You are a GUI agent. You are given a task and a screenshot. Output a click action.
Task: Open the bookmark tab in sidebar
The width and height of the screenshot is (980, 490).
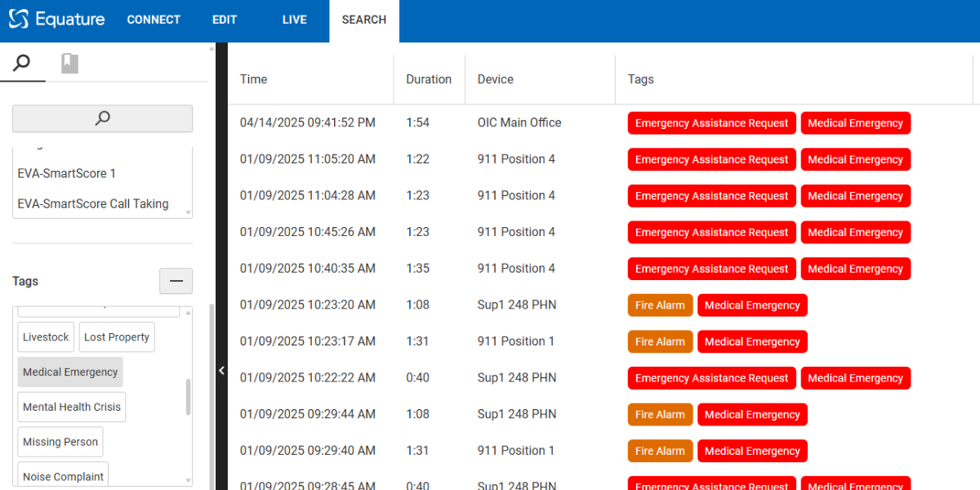pos(69,63)
